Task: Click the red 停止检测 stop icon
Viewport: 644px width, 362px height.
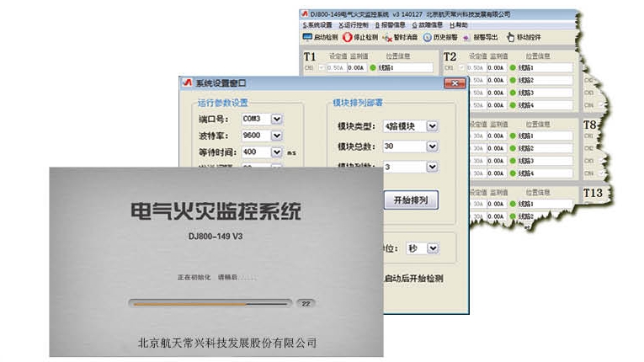Action: (x=348, y=37)
